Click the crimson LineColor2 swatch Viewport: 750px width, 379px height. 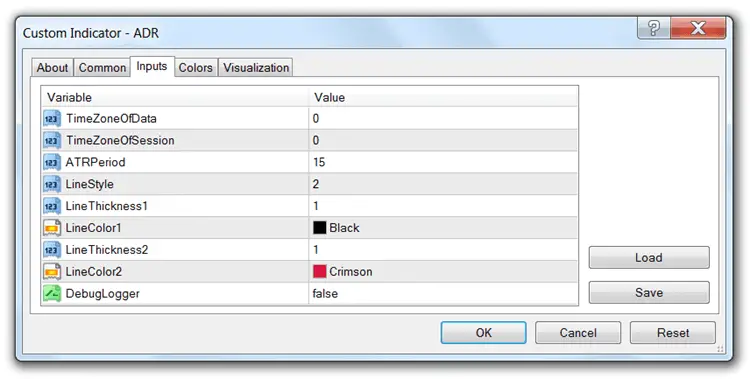[320, 271]
